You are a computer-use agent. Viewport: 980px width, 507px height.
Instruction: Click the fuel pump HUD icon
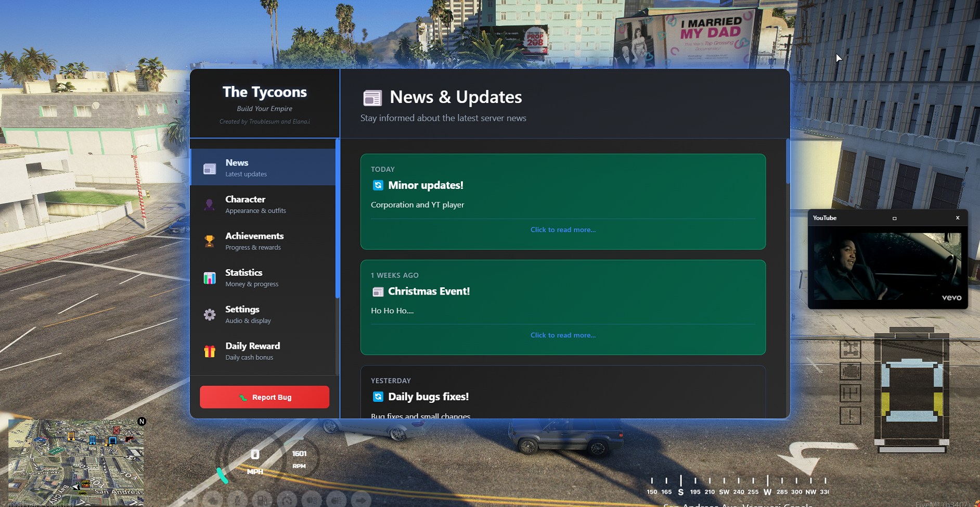[x=262, y=500]
